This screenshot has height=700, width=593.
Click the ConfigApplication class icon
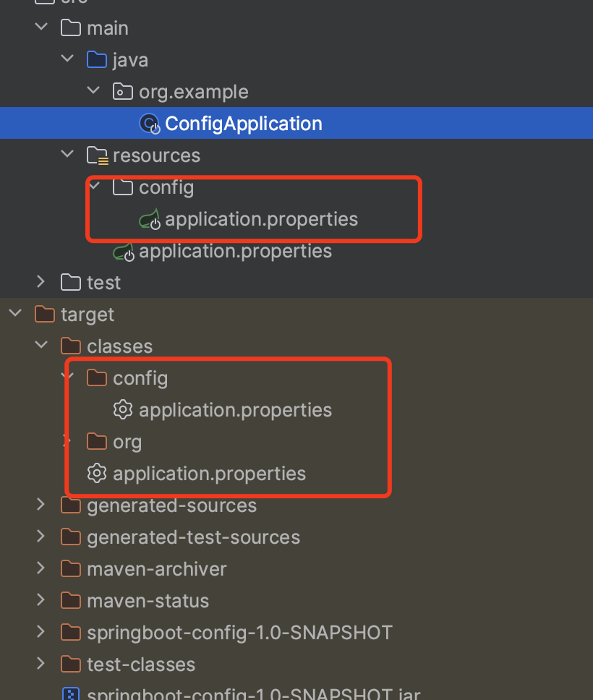coord(150,124)
